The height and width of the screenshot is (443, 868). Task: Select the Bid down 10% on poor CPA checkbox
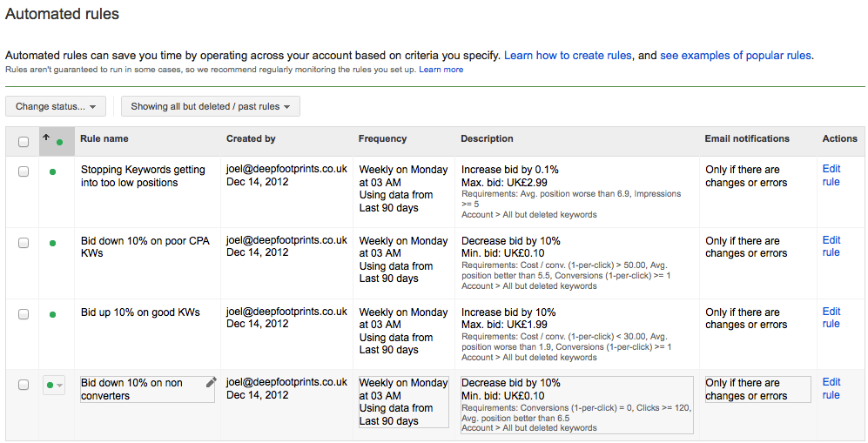click(x=24, y=243)
